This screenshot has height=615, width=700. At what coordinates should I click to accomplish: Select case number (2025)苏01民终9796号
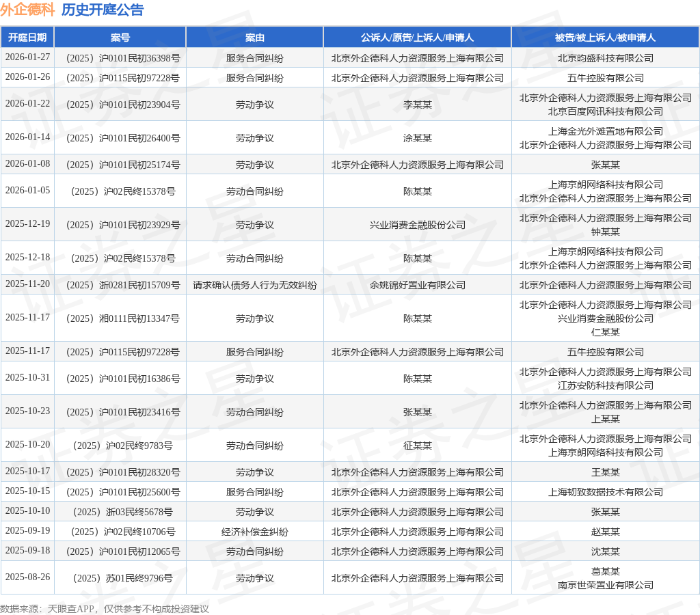point(123,578)
